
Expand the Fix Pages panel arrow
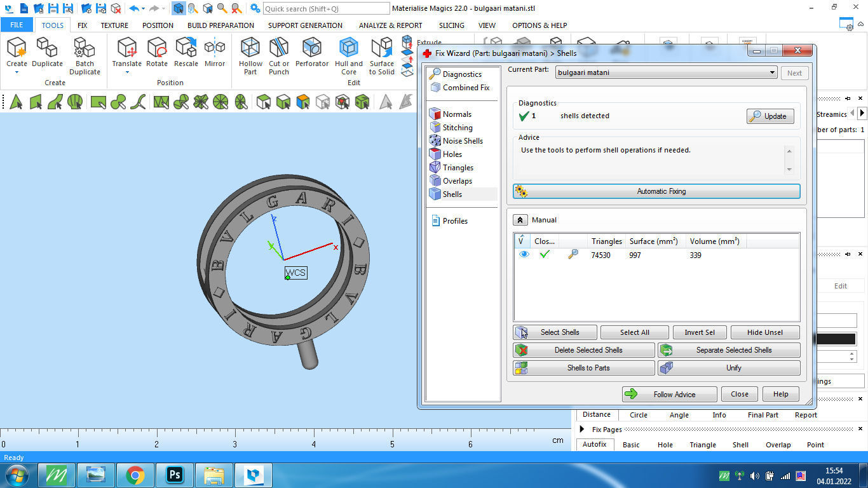pos(582,430)
